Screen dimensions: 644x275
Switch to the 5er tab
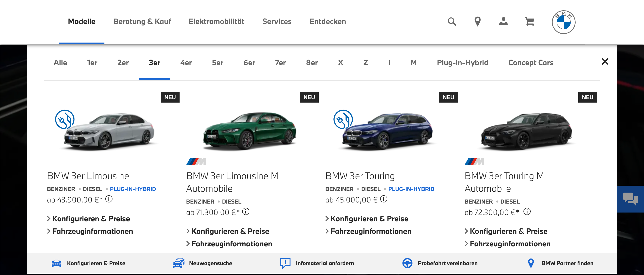pos(218,63)
